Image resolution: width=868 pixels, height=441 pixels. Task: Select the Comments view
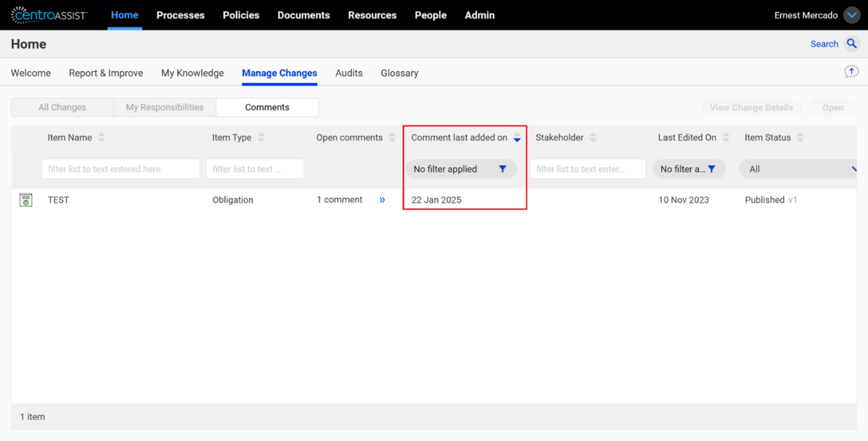(267, 107)
